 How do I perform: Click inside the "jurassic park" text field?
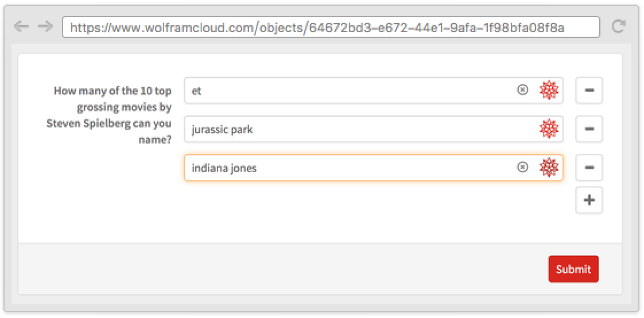(344, 130)
